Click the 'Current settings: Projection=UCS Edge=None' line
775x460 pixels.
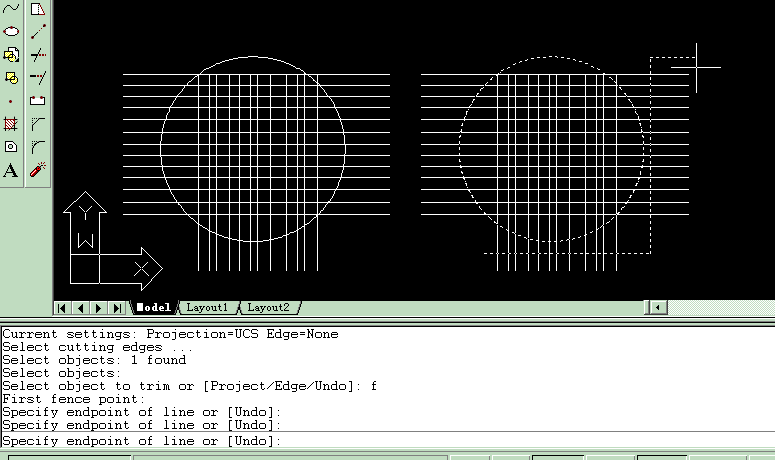[x=170, y=334]
